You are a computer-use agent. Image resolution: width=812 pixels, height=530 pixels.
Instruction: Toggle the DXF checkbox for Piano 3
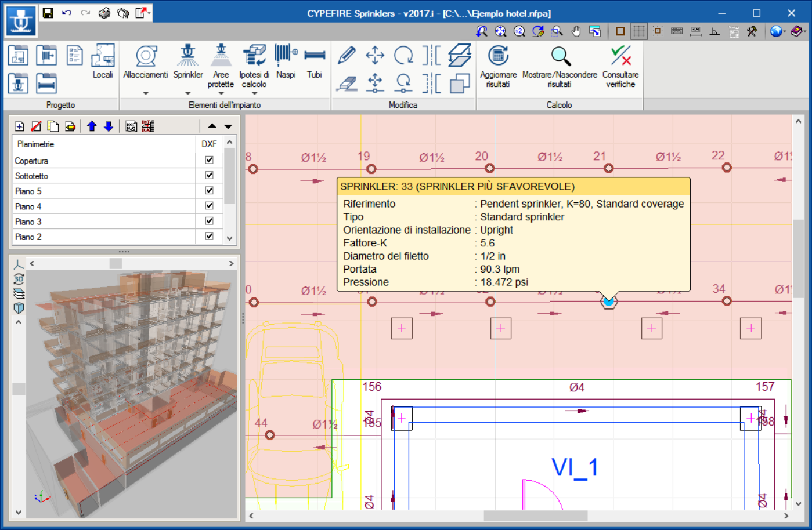point(210,220)
